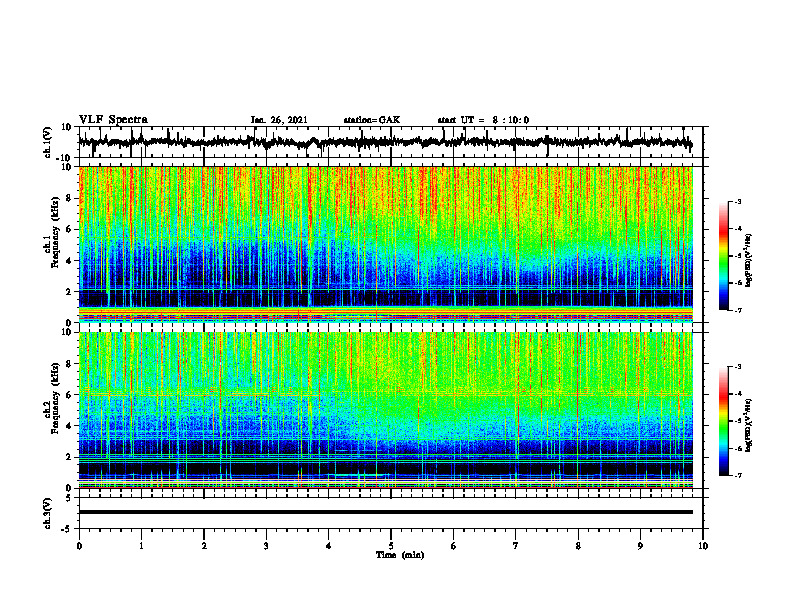This screenshot has height=612, width=792.
Task: Click time axis tick label "6"
Action: coord(454,546)
